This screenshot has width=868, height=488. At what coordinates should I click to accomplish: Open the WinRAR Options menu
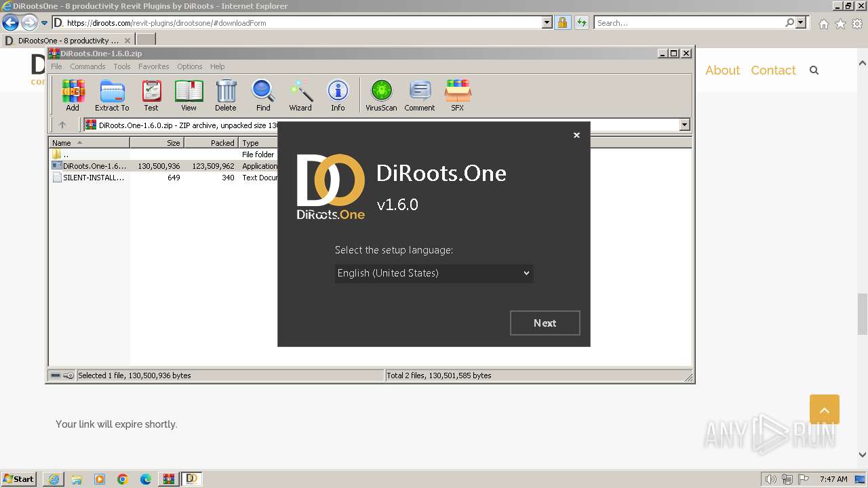tap(190, 66)
